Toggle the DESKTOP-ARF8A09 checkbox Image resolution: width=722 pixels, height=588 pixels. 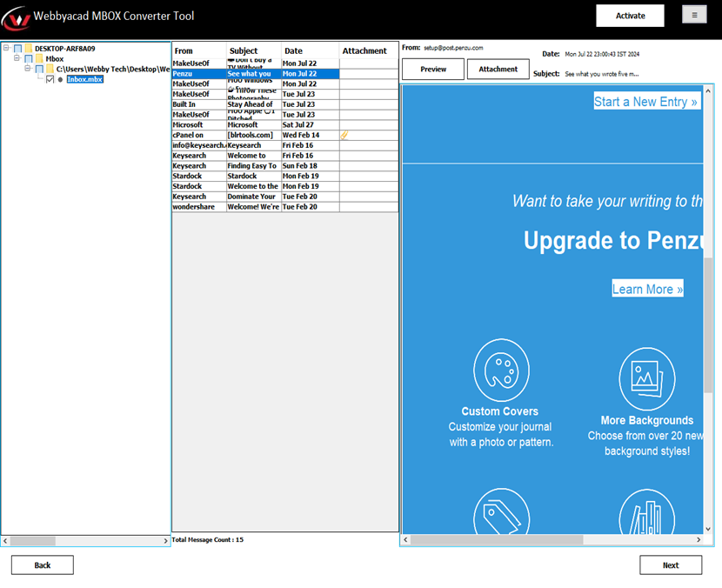[18, 49]
